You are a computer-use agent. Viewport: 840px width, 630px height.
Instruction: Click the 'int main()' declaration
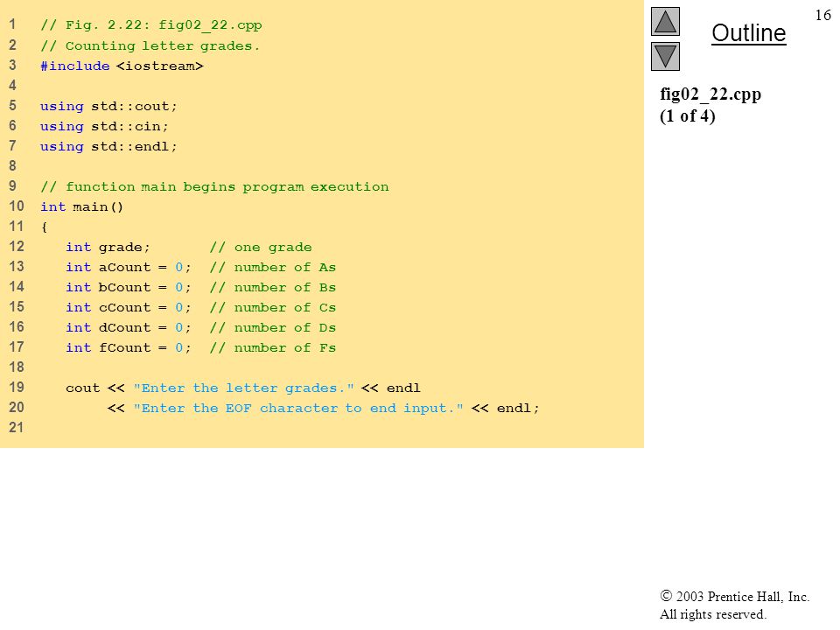81,206
